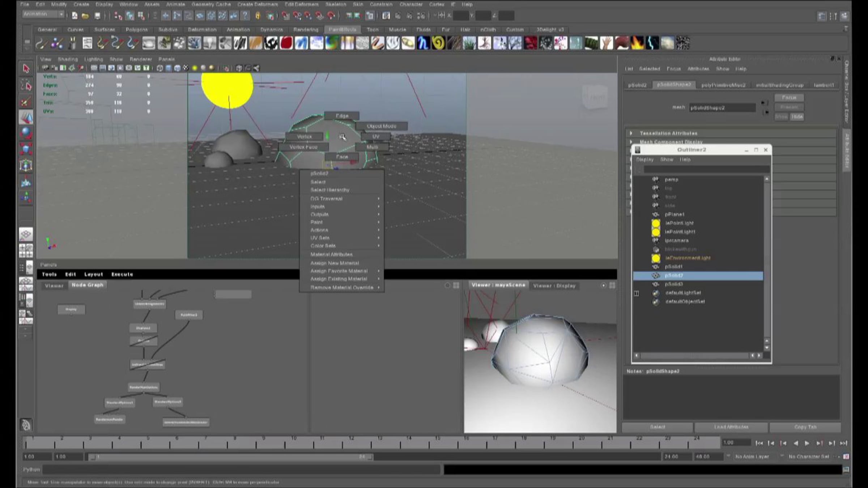
Task: Choose the Scale tool in the toolbox
Action: (26, 149)
